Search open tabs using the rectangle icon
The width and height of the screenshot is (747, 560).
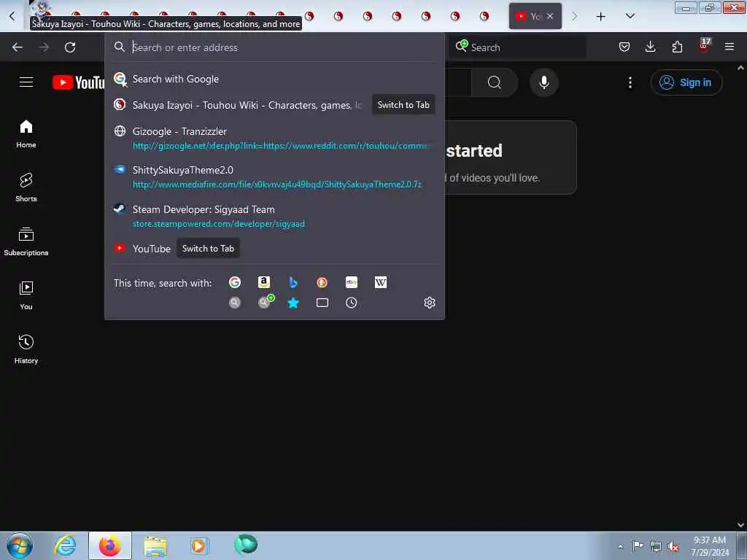tap(322, 303)
